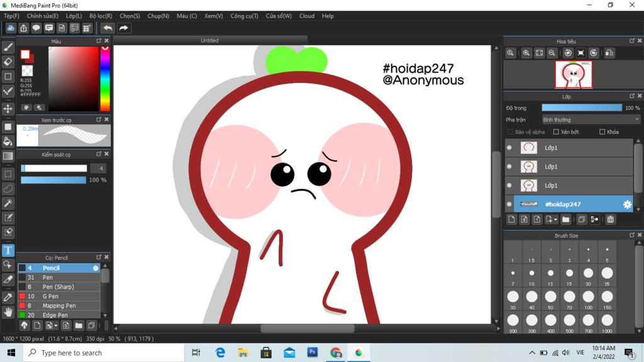
Task: Select the Move tool
Action: (8, 109)
